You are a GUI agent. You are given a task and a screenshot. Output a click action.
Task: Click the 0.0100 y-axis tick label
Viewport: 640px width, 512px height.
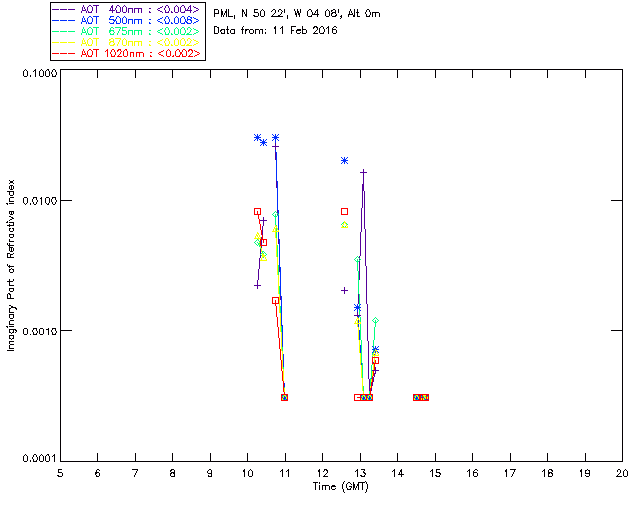(x=40, y=201)
